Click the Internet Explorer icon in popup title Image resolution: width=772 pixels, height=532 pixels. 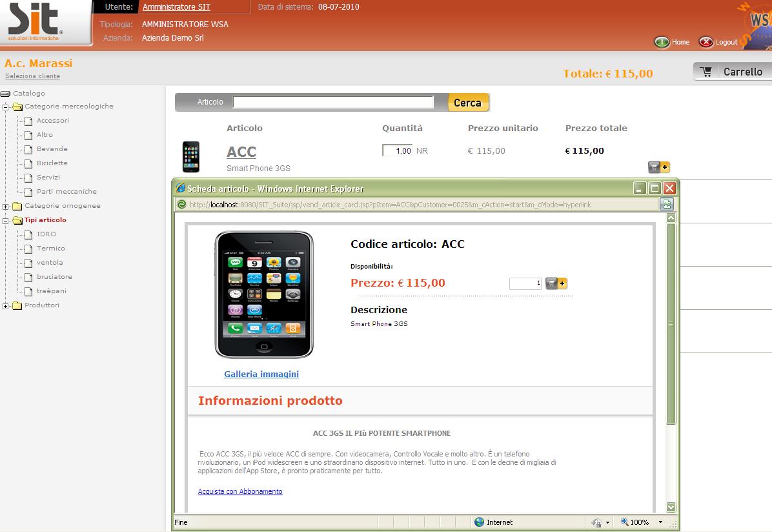coord(181,188)
